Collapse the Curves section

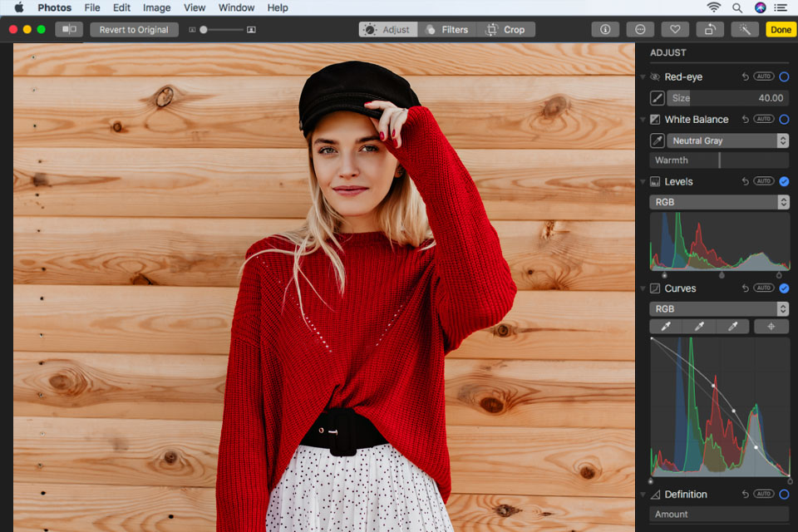pyautogui.click(x=643, y=288)
